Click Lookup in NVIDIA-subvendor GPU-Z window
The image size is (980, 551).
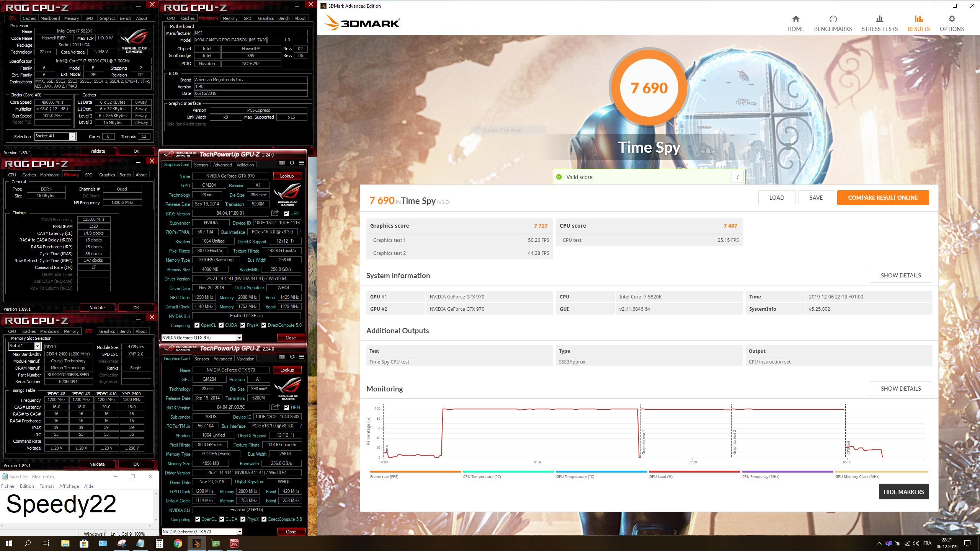point(287,176)
